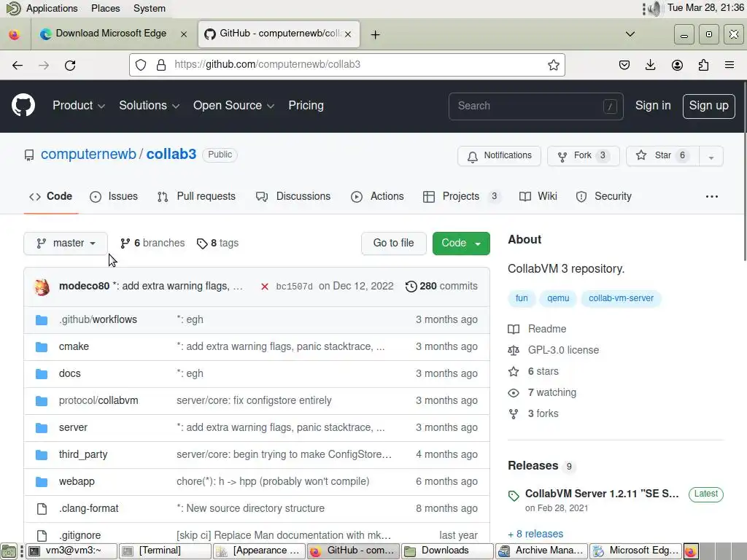
Task: Click the .clang-format file icon
Action: [x=42, y=508]
